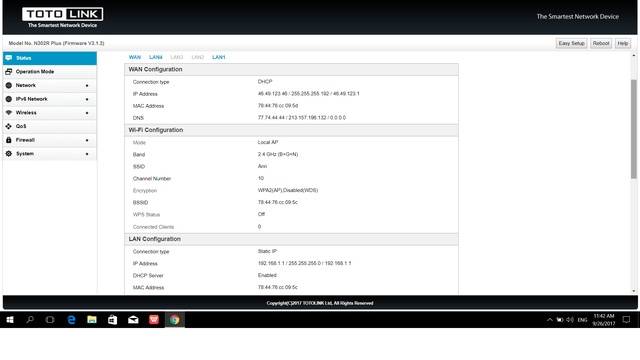This screenshot has width=640, height=360.
Task: Open File Explorer from taskbar
Action: coord(92,320)
